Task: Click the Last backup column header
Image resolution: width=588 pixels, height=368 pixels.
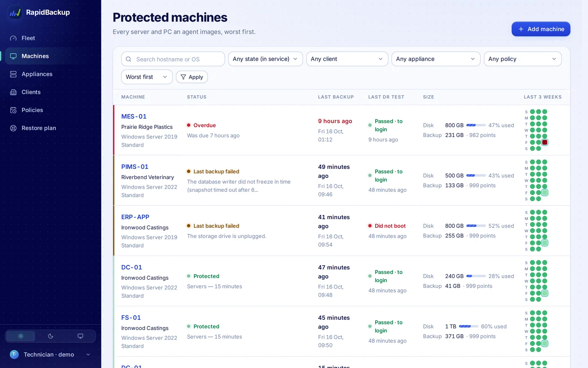Action: pyautogui.click(x=336, y=97)
